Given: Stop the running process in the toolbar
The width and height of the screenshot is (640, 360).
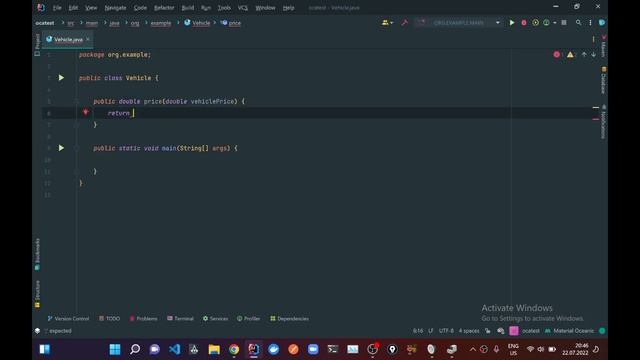Looking at the screenshot, I should pyautogui.click(x=564, y=23).
